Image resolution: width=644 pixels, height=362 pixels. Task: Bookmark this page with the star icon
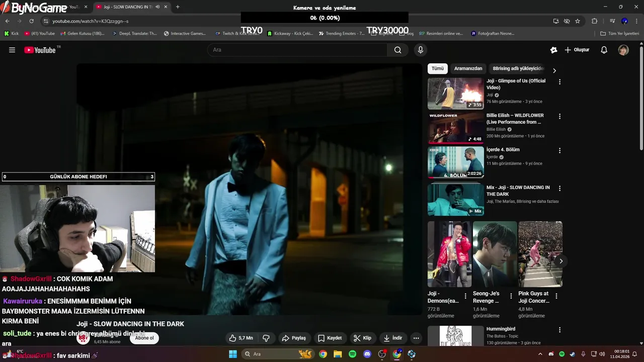pos(578,21)
